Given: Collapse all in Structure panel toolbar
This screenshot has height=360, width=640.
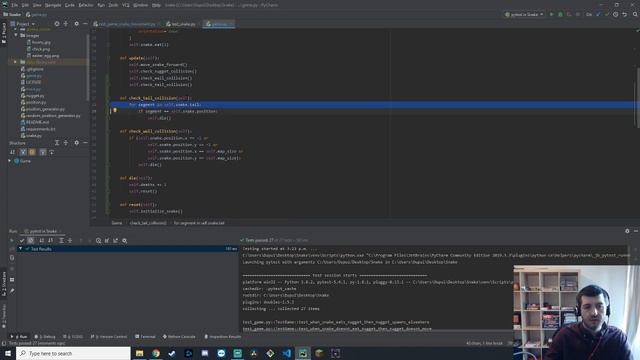Looking at the screenshot, I should click(66, 143).
